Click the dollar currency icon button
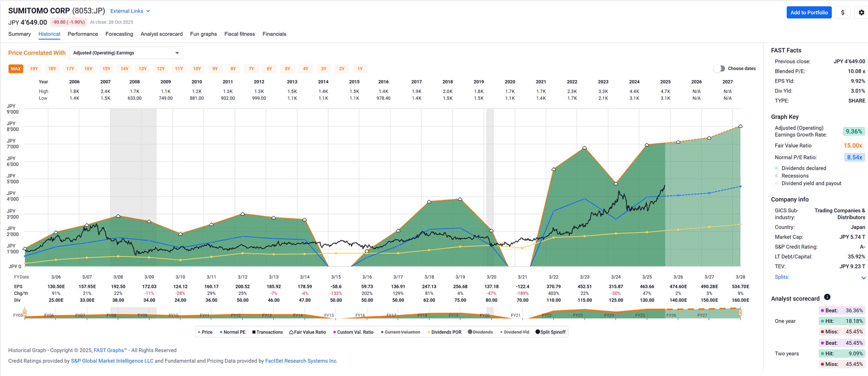868x376 pixels. pyautogui.click(x=843, y=13)
